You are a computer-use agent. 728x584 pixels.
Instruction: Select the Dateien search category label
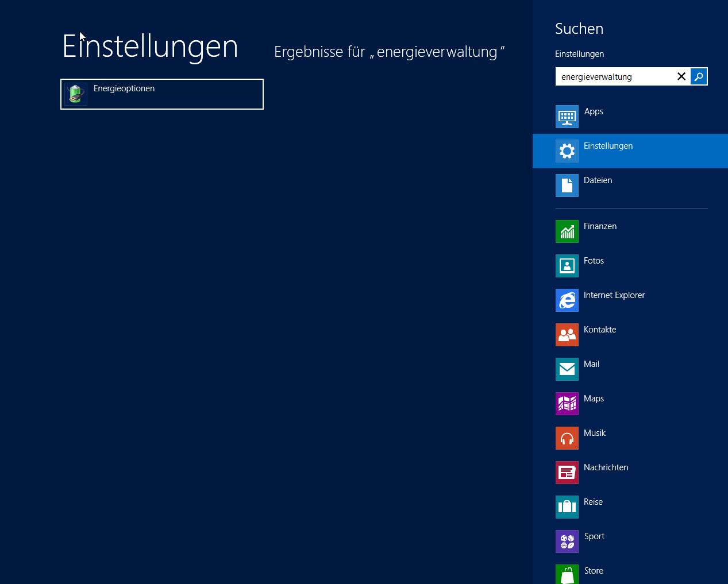(598, 180)
